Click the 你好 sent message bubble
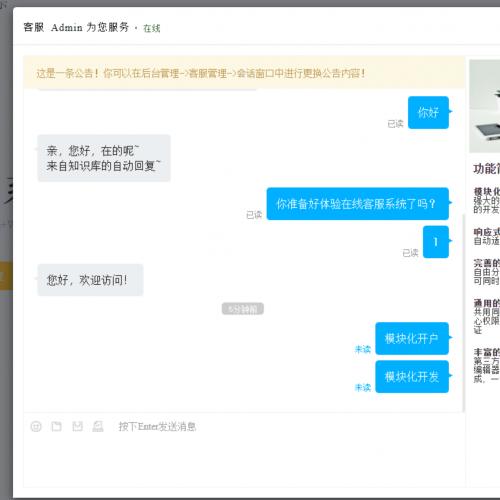This screenshot has width=500, height=500. click(428, 112)
